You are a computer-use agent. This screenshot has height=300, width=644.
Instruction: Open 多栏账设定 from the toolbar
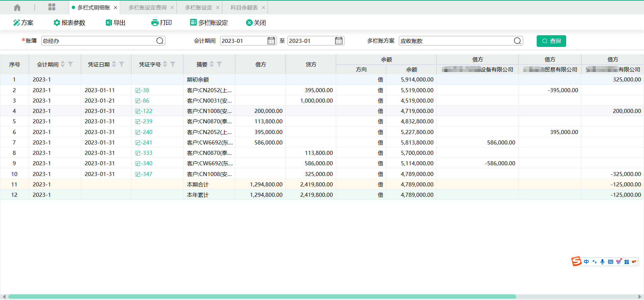[209, 23]
